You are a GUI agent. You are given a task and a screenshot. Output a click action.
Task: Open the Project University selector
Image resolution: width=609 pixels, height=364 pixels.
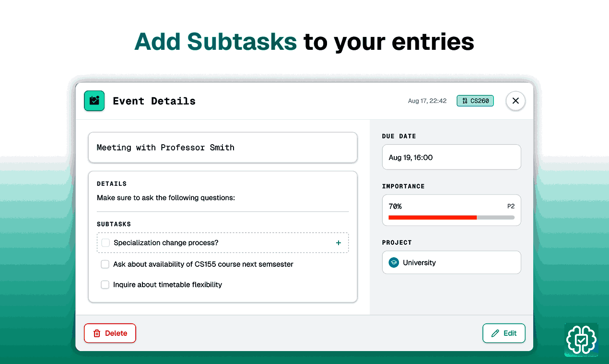coord(451,262)
